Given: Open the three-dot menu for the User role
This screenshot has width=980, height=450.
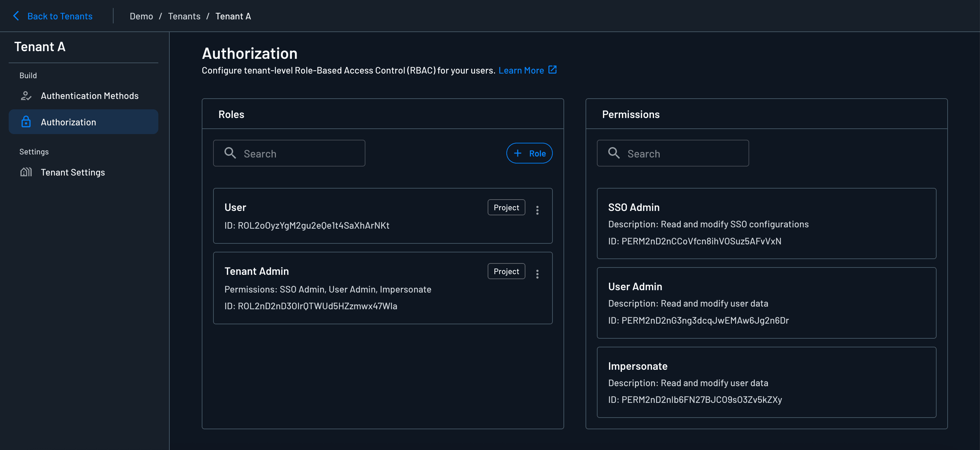Looking at the screenshot, I should pos(537,210).
